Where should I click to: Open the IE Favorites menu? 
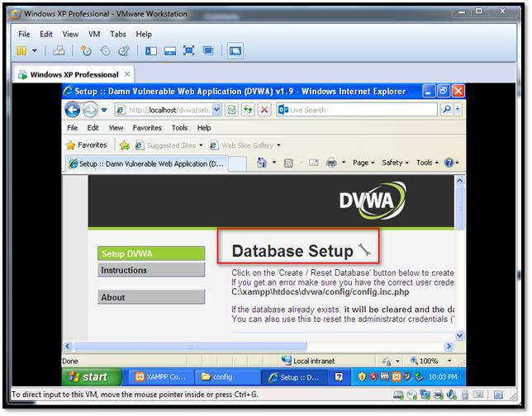[147, 128]
